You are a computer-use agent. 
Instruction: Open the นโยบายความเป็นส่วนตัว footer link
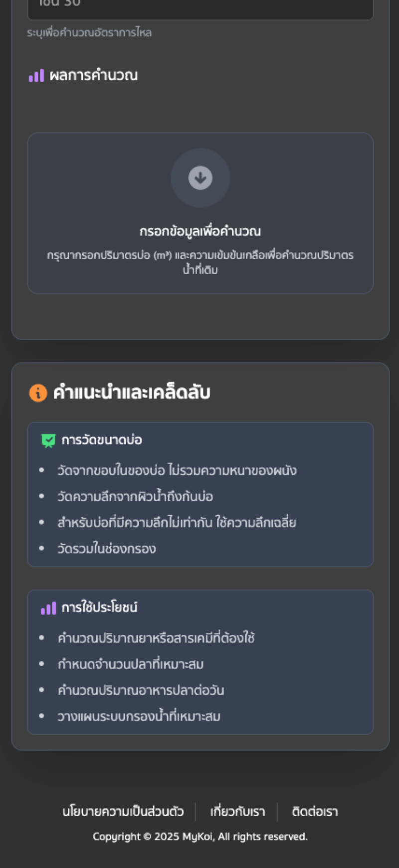pos(123,812)
